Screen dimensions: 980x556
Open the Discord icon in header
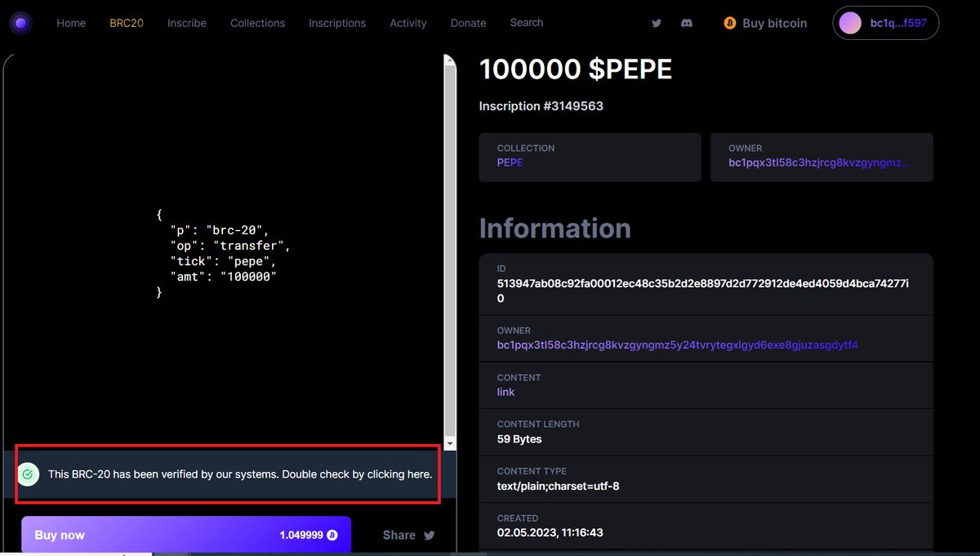(687, 24)
